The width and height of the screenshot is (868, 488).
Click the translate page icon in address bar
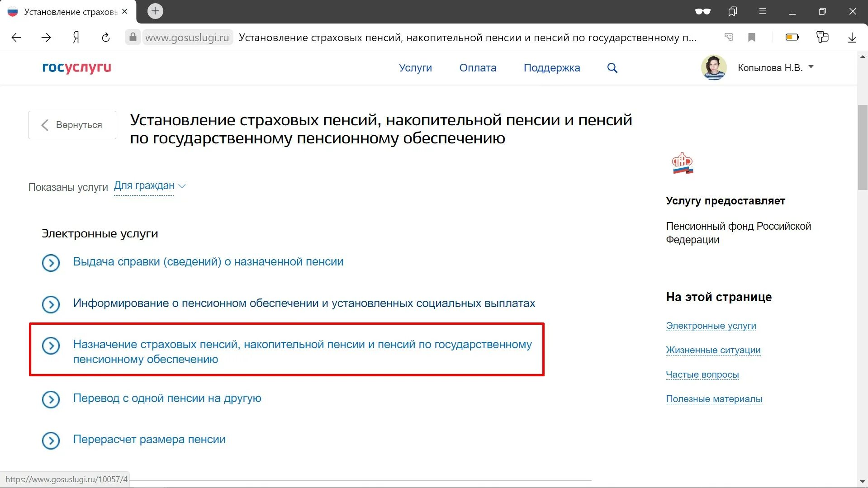[x=729, y=37]
